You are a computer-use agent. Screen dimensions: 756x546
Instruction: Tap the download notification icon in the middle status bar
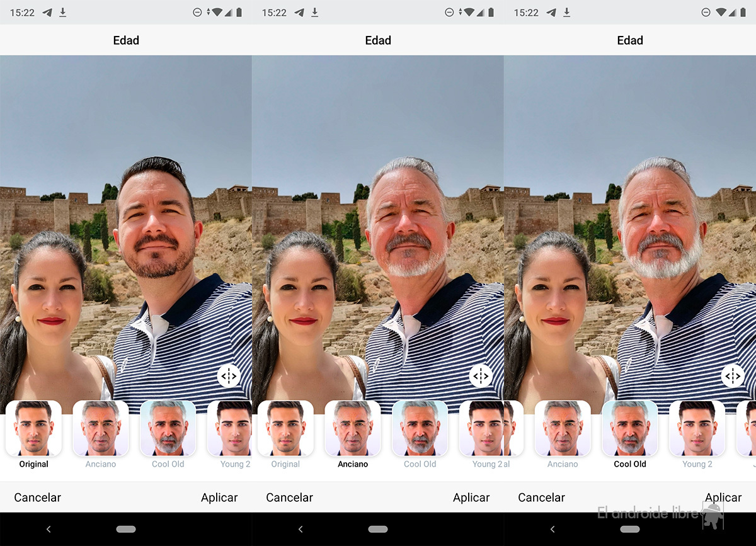click(314, 13)
